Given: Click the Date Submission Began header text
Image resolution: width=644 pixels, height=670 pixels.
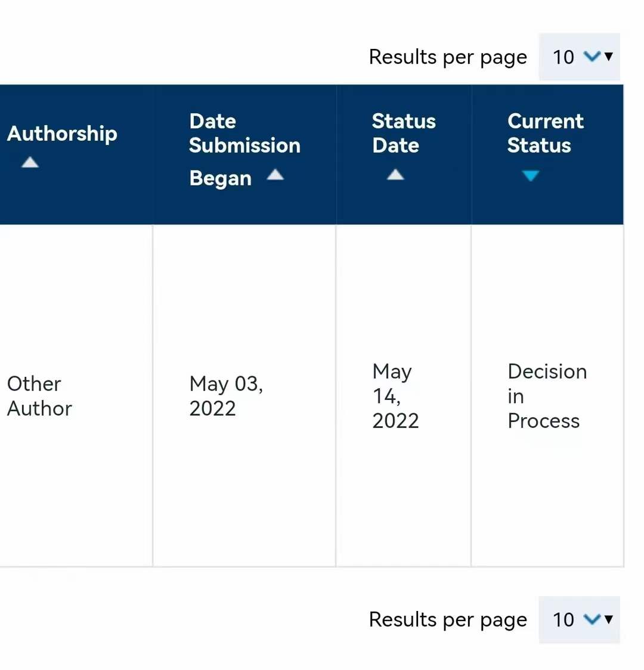Looking at the screenshot, I should (x=244, y=145).
